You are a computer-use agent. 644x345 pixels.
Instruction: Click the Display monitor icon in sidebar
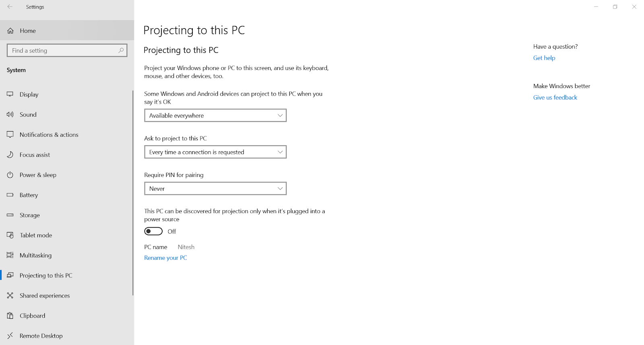10,94
